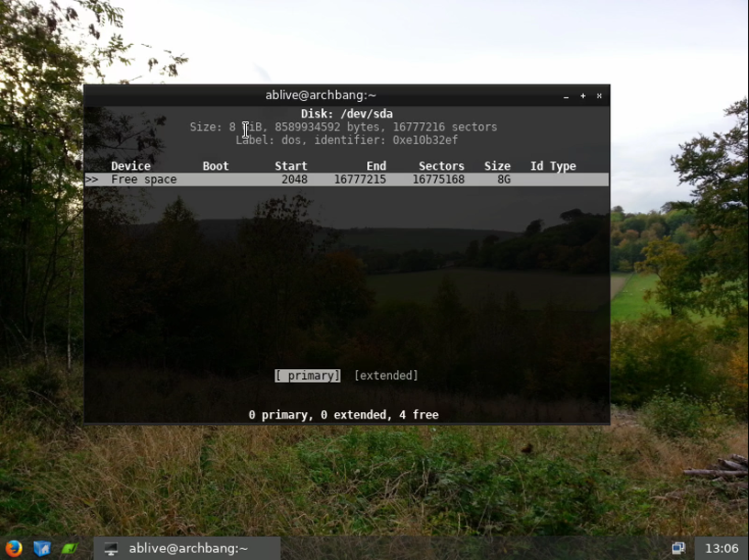Click the Start column header
The width and height of the screenshot is (749, 560).
[291, 166]
